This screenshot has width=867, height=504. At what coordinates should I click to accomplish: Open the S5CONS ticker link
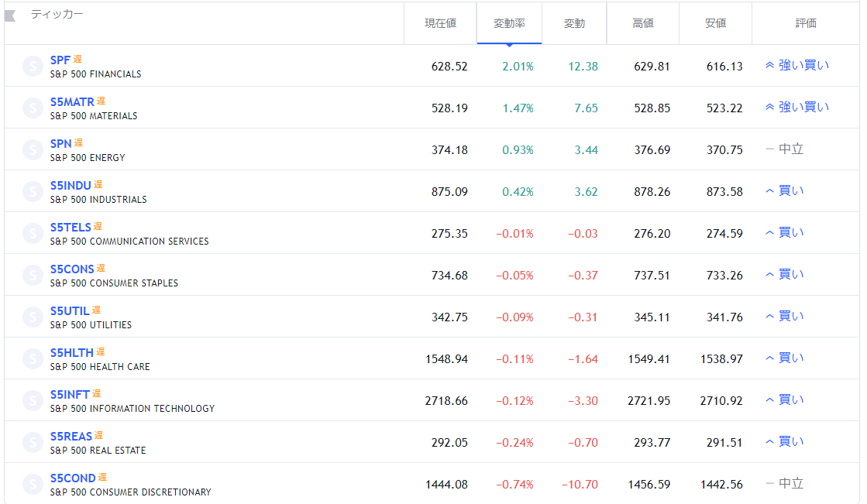pos(72,269)
